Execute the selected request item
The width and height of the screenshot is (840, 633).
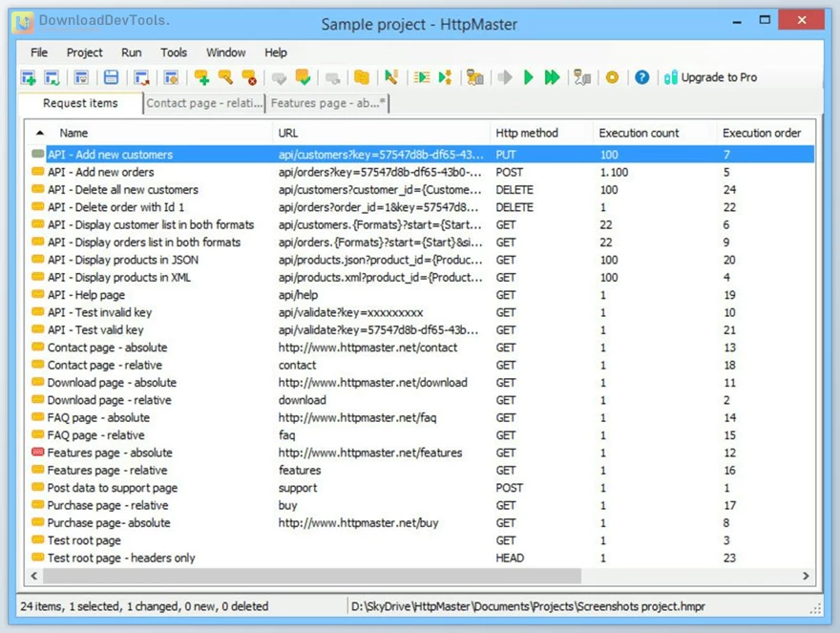[x=528, y=77]
